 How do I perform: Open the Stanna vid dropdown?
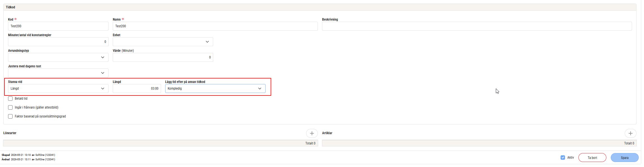click(58, 89)
